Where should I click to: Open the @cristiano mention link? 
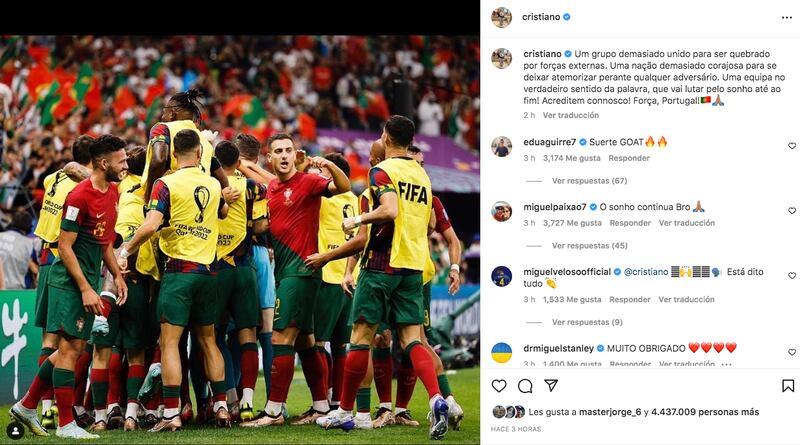646,272
